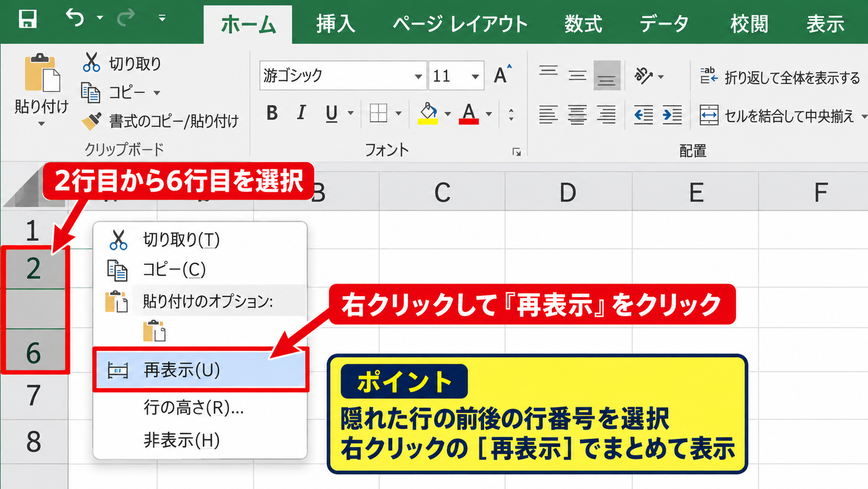The height and width of the screenshot is (489, 868).
Task: Click セルを結合して中央揃え merge button
Action: (x=777, y=115)
